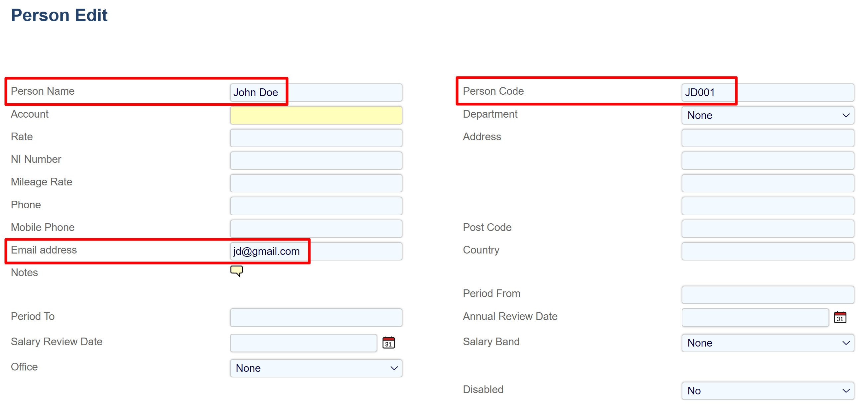Open Salary Review Date calendar picker

tap(389, 343)
